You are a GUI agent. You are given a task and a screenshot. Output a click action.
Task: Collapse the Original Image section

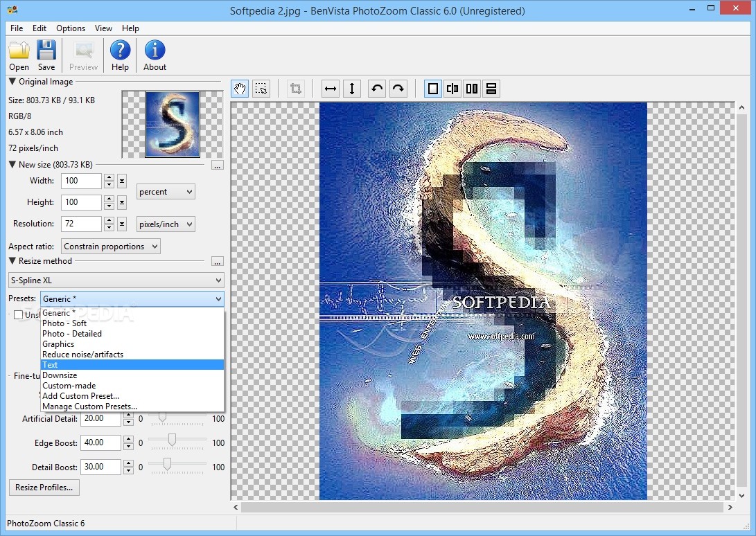click(x=12, y=82)
